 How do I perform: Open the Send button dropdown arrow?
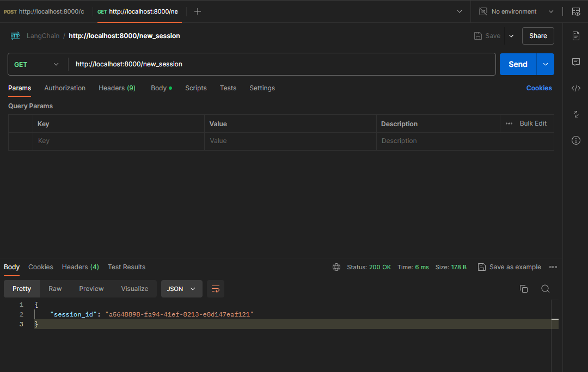(x=546, y=64)
